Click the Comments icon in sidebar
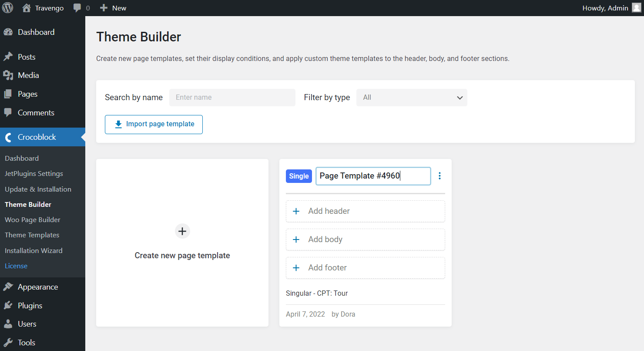Screen dimensions: 644x351 (8, 113)
